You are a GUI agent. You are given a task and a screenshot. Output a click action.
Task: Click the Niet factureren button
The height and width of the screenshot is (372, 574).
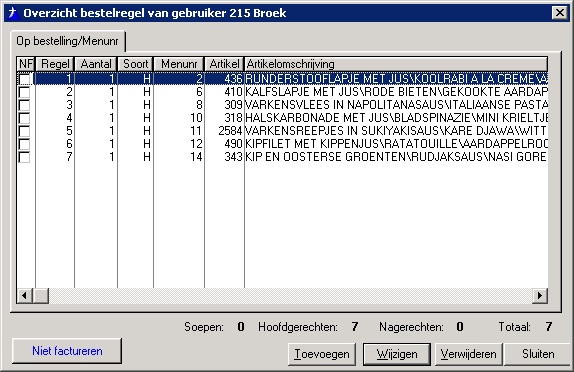click(x=67, y=351)
